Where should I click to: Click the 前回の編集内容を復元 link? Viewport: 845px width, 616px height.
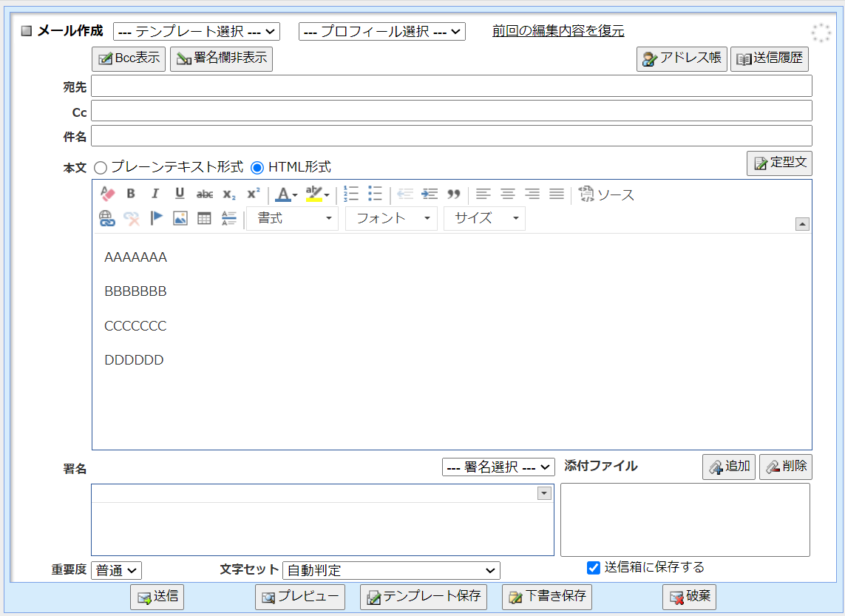point(558,31)
